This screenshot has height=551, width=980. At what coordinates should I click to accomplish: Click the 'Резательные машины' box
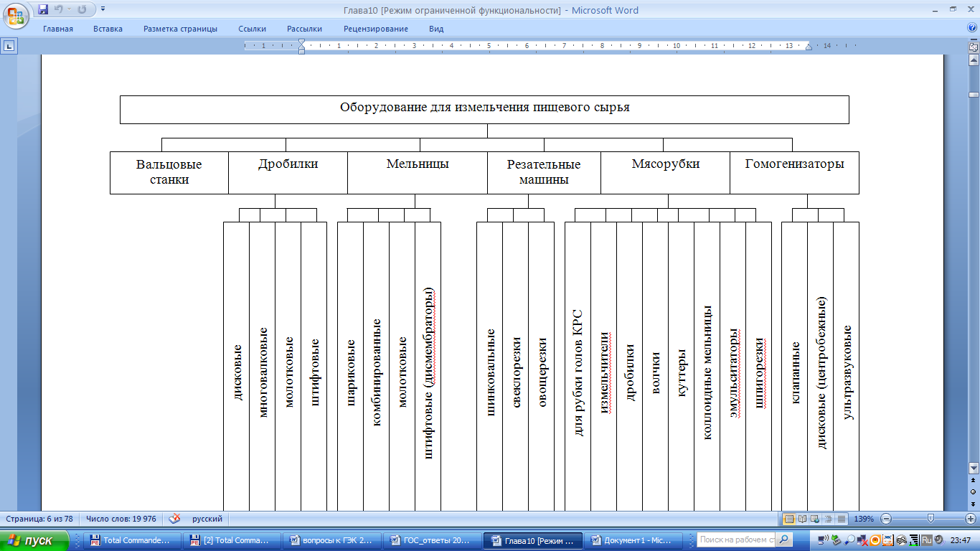point(544,172)
